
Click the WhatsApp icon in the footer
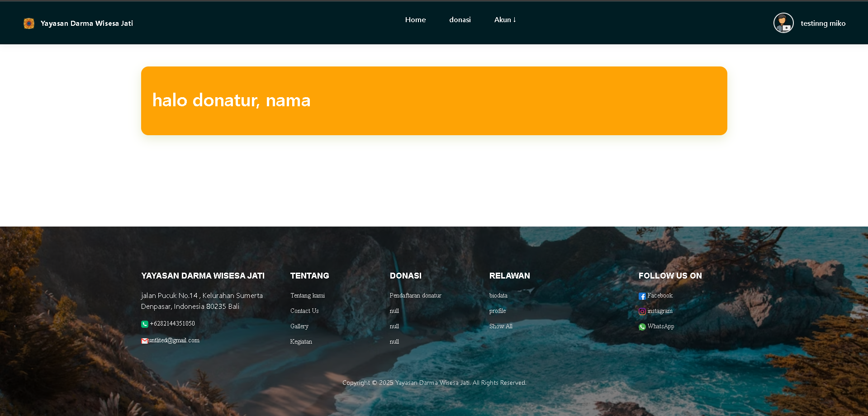642,326
